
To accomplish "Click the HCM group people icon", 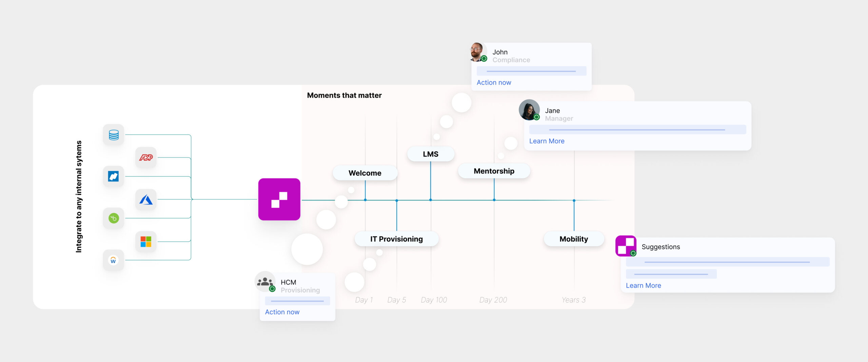I will click(x=265, y=282).
